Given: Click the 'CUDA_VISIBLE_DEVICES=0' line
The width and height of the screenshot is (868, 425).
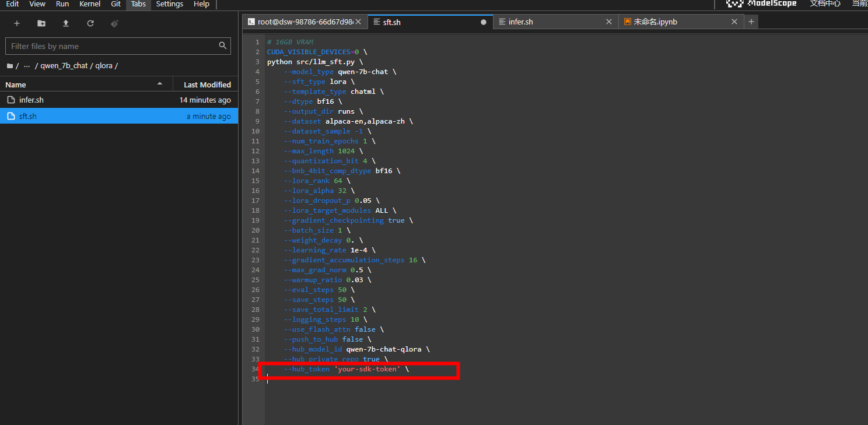Looking at the screenshot, I should coord(317,52).
